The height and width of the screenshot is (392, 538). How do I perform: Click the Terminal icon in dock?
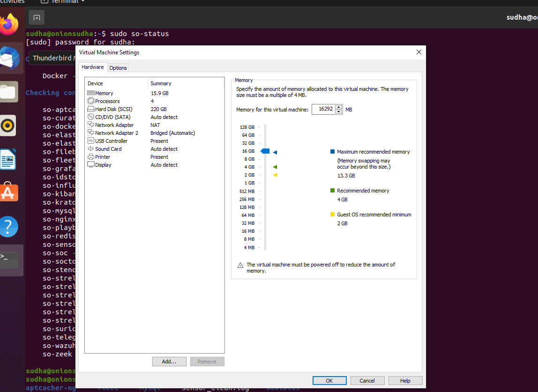coord(9,260)
